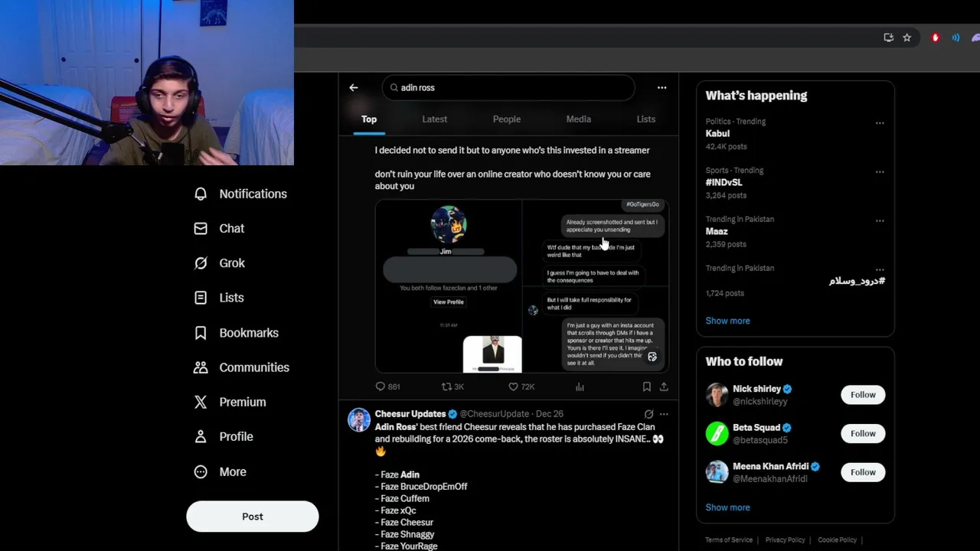Screen dimensions: 980x551
Task: Bookmark the Jim DM post
Action: coord(646,386)
